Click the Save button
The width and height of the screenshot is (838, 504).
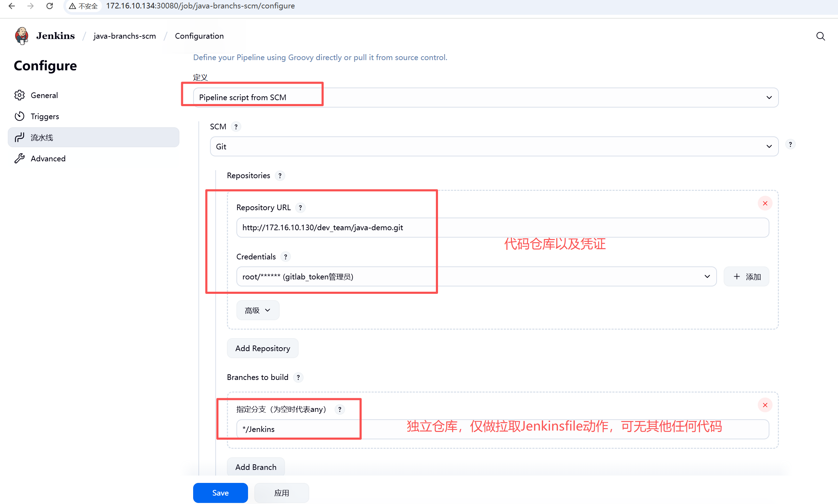click(220, 493)
